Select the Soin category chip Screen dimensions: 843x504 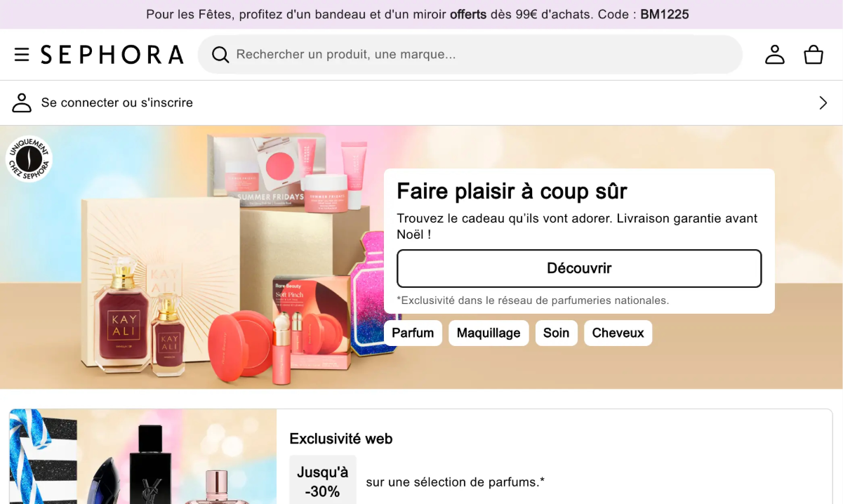pos(556,333)
